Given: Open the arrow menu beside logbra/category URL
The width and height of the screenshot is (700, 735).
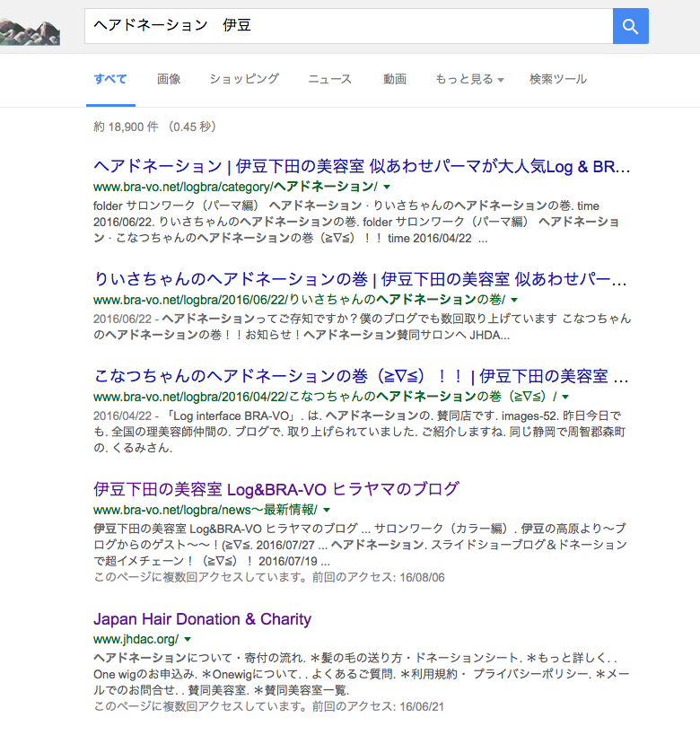Looking at the screenshot, I should (x=387, y=187).
